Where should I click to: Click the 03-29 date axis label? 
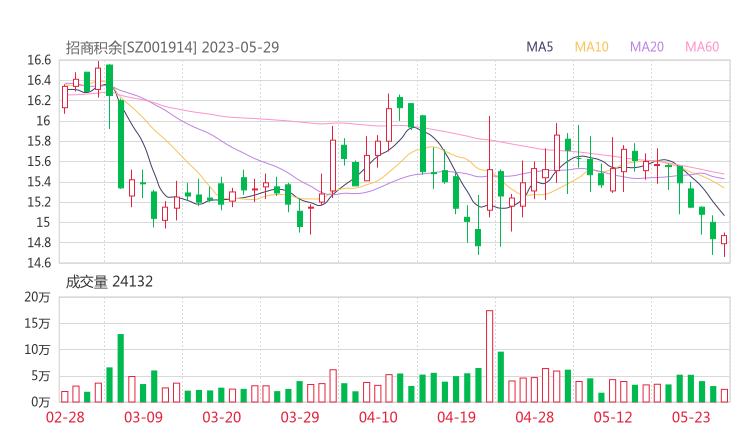[300, 417]
